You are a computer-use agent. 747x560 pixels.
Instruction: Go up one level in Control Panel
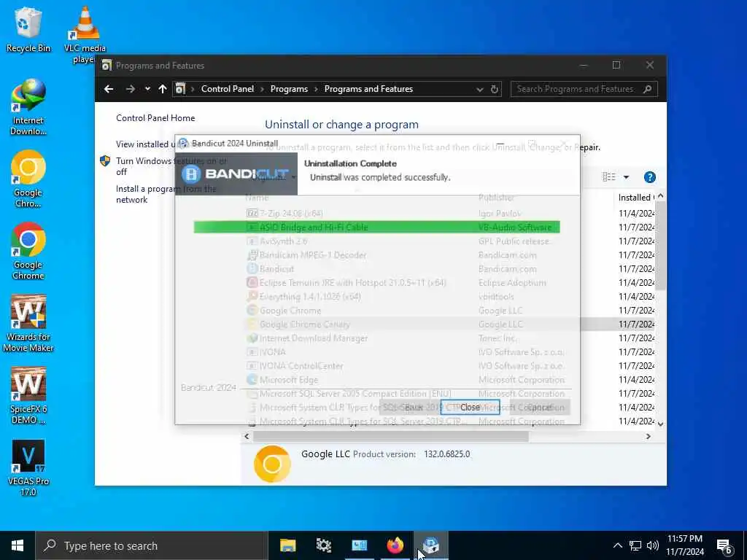[x=163, y=89]
